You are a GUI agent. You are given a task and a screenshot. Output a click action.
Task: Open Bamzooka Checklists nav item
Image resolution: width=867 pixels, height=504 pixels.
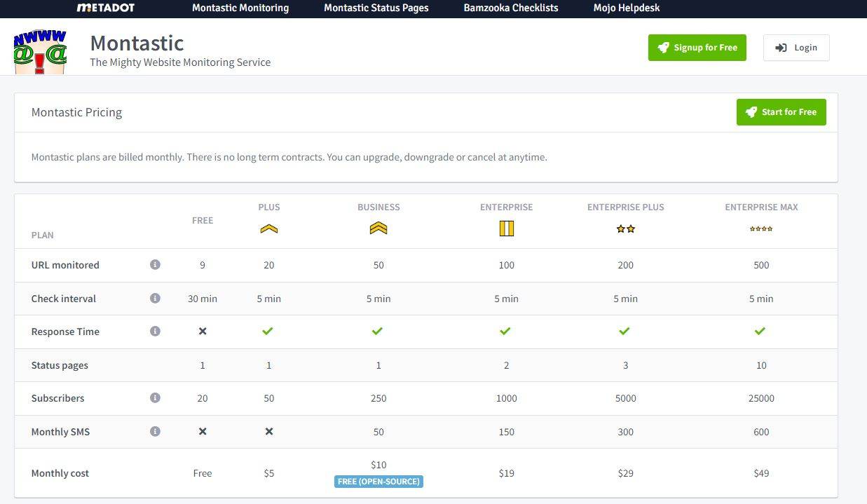pyautogui.click(x=511, y=8)
